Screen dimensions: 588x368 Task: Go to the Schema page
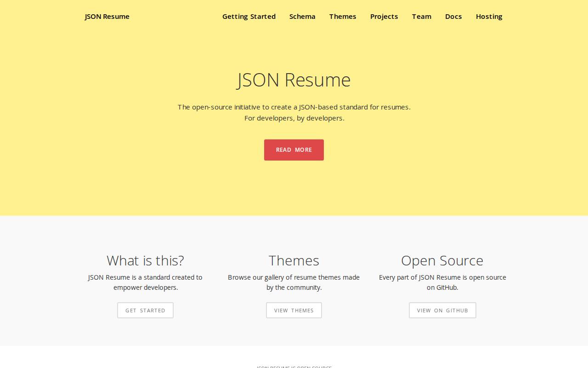point(302,17)
